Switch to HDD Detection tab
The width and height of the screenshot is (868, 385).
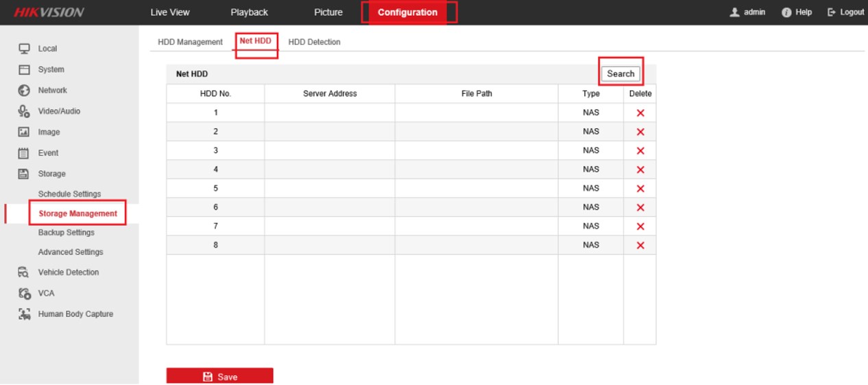click(314, 42)
